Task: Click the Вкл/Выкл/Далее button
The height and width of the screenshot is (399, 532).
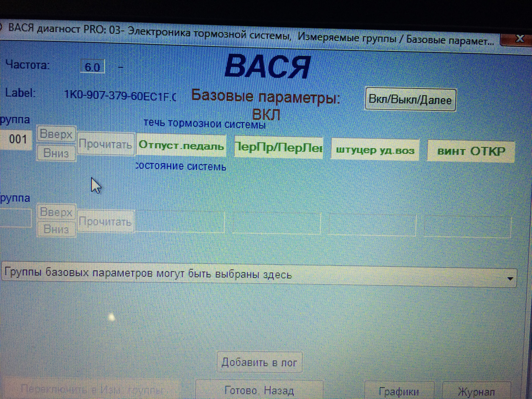Action: (x=410, y=99)
